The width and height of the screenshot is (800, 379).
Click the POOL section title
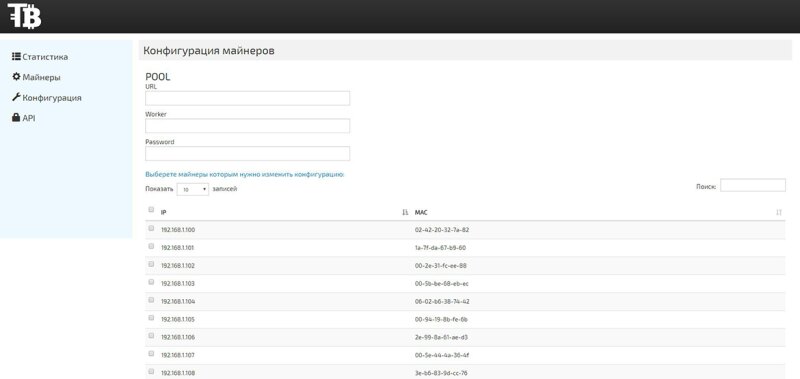coord(158,77)
